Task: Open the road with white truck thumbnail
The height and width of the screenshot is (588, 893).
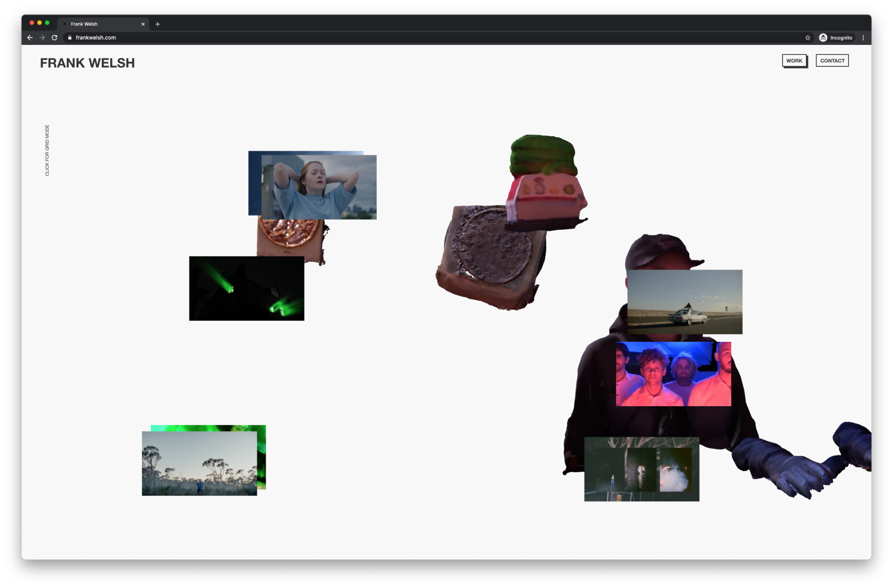Action: point(685,302)
